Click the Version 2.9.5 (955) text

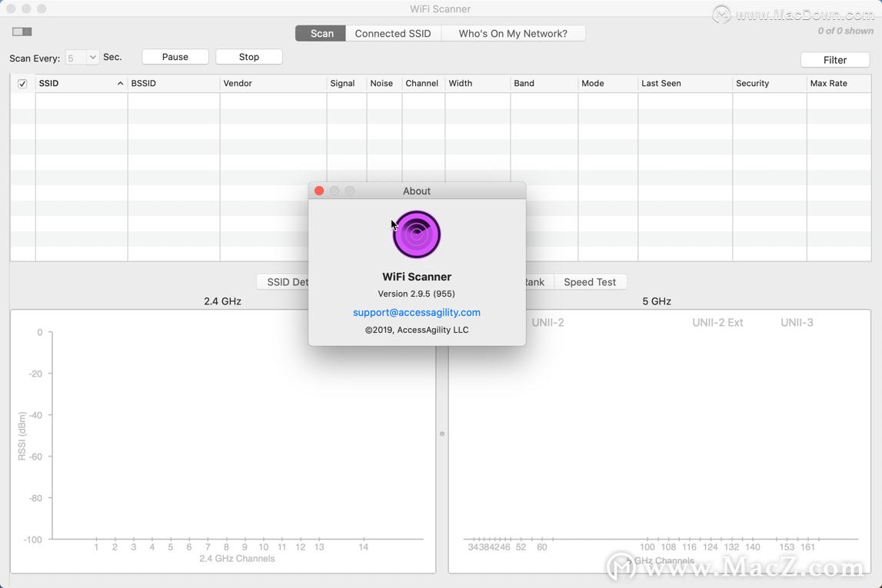pos(416,294)
